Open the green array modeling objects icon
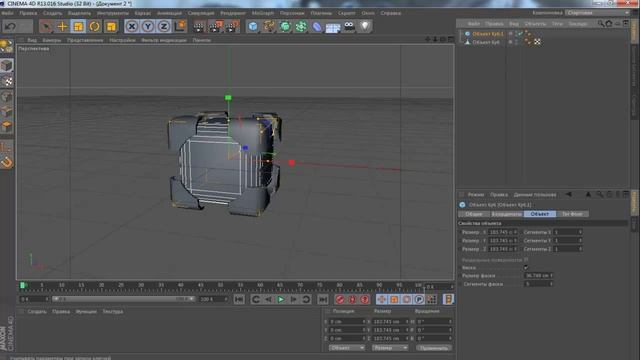The height and width of the screenshot is (360, 640). tap(301, 27)
